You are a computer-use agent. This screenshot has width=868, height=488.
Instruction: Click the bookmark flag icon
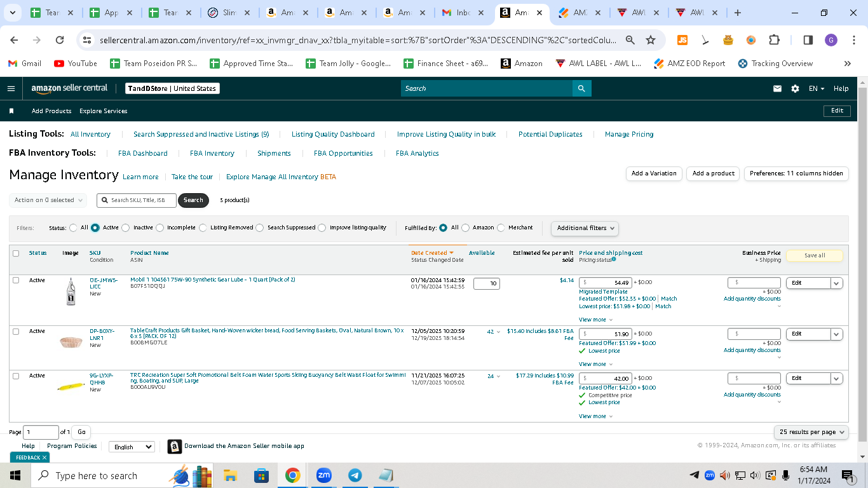[x=11, y=111]
